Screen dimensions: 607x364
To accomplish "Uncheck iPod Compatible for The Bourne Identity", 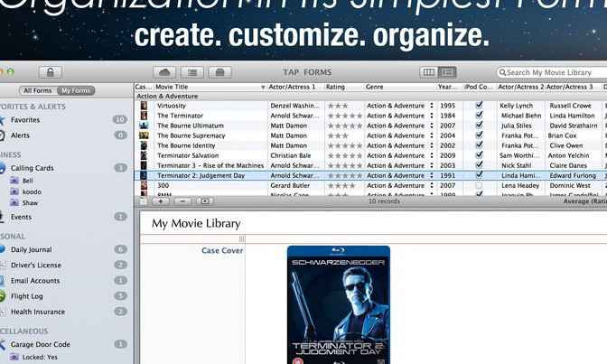I will click(479, 145).
